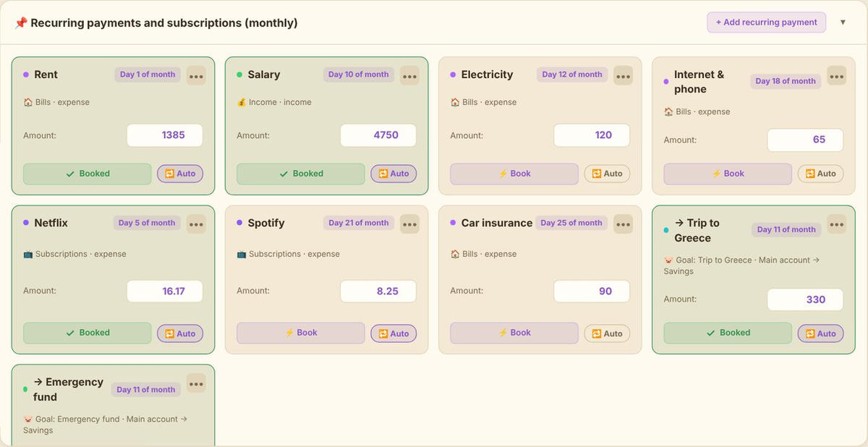
Task: Edit the Netflix amount field showing 16.17
Action: pyautogui.click(x=165, y=291)
